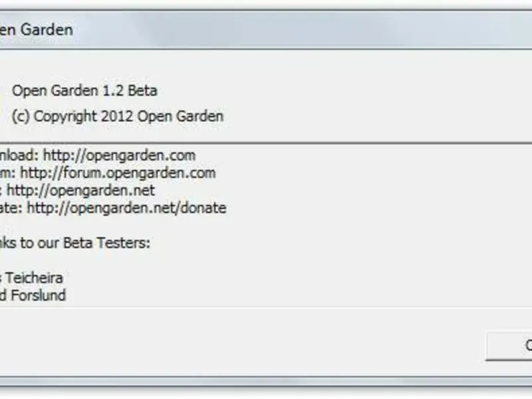Click empty header area right of copyright text
532x399 pixels.
366,116
